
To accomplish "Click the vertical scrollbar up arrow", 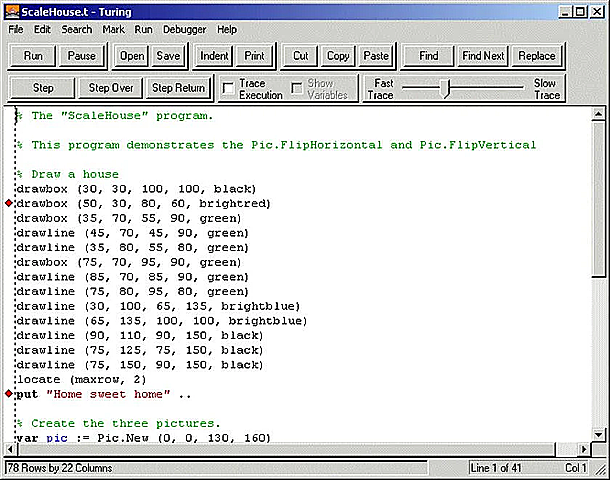I will coord(598,114).
